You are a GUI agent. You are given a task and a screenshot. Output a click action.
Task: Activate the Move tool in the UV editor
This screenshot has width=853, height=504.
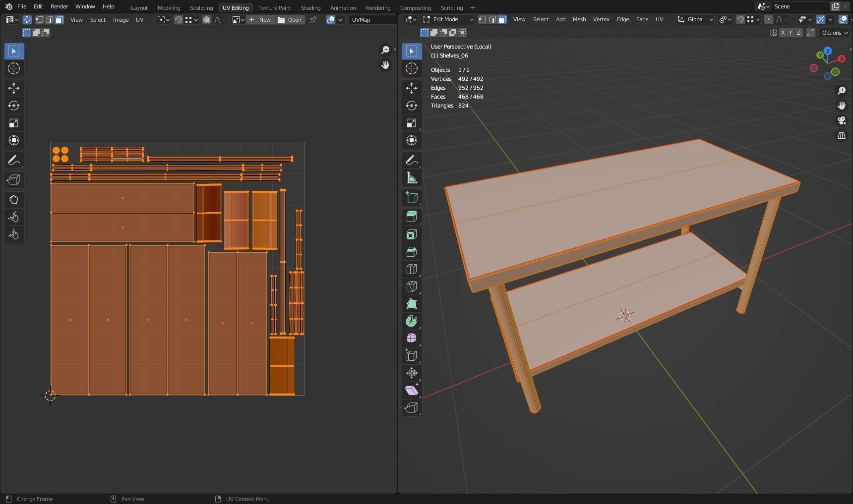click(14, 88)
